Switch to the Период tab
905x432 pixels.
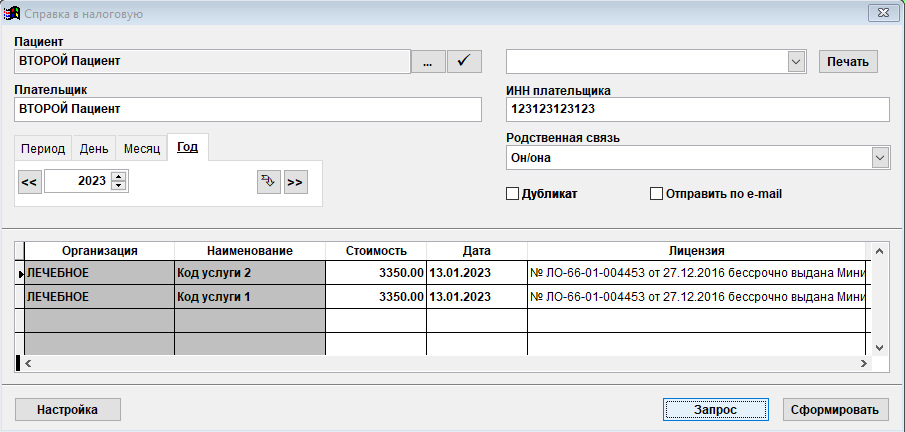[x=43, y=148]
